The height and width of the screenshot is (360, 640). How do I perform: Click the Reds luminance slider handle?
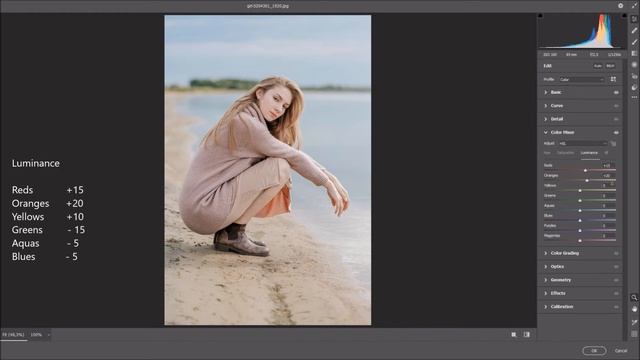pyautogui.click(x=585, y=170)
